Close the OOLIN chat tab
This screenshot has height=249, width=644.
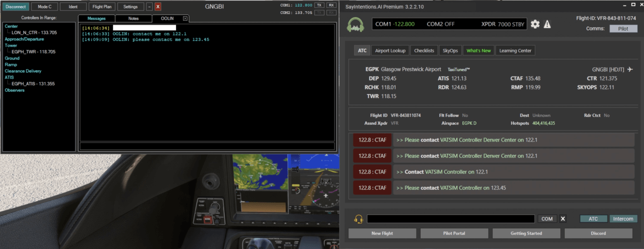185,18
